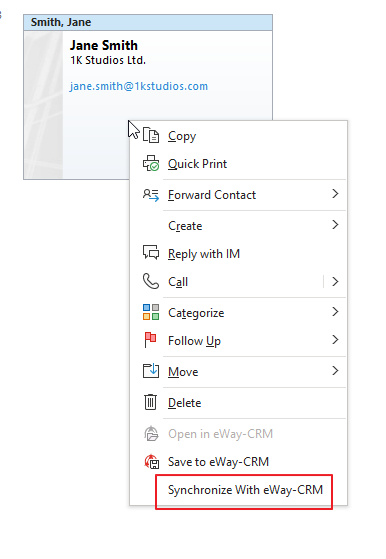Choose Copy from the context menu
The width and height of the screenshot is (386, 559).
point(238,136)
